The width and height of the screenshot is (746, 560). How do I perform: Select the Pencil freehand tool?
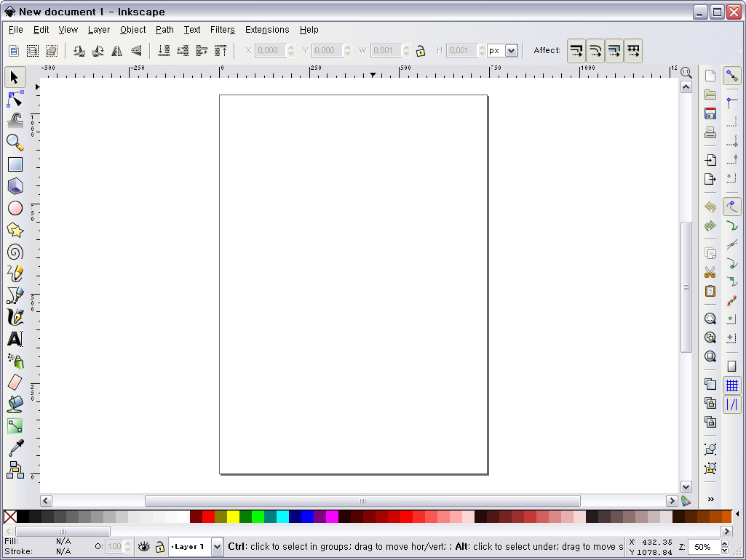[x=15, y=274]
